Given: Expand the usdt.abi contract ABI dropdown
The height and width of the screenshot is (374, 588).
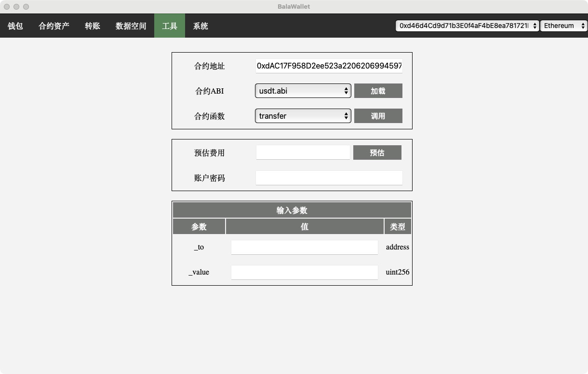Looking at the screenshot, I should (303, 91).
